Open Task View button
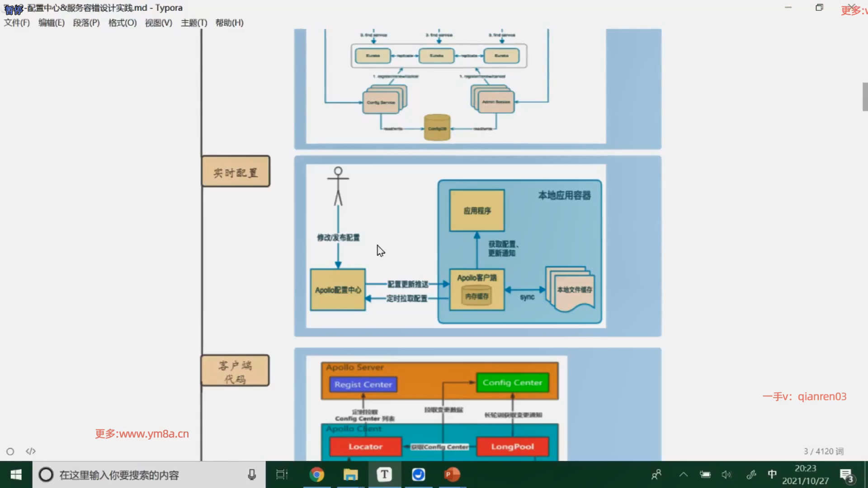 (282, 474)
